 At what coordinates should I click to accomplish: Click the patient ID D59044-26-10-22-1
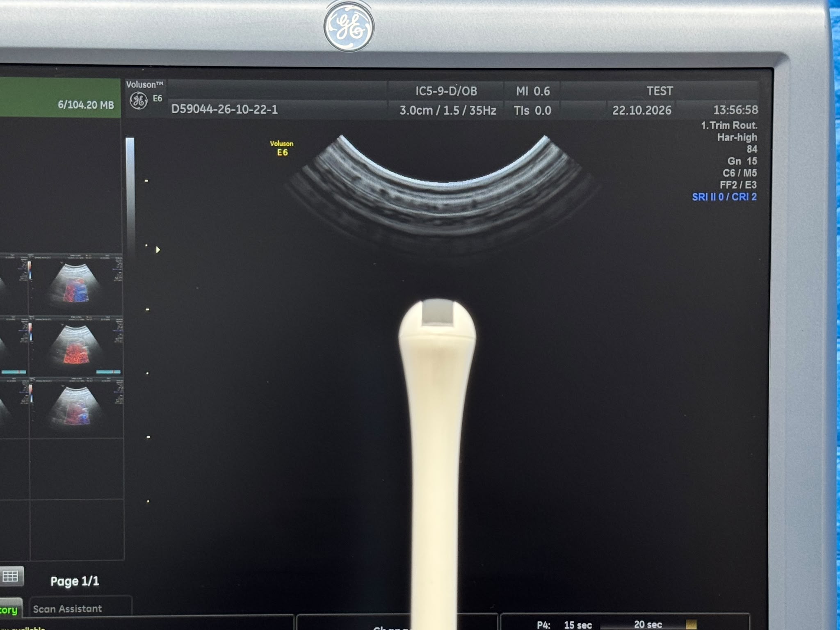(224, 110)
